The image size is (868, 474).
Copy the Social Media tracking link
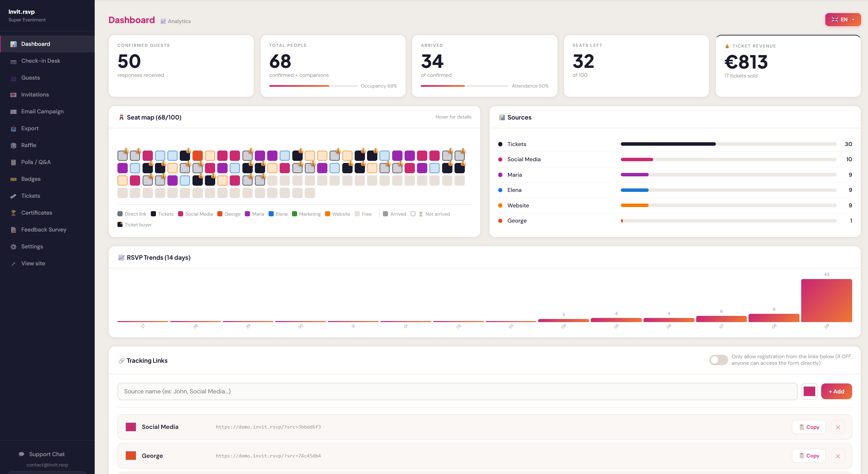point(809,427)
